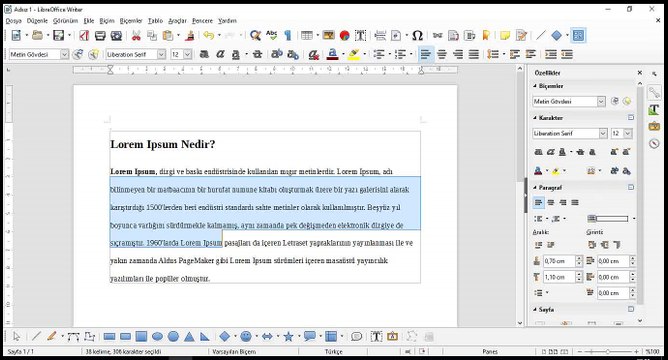
Task: Cut the selection with the scissors icon
Action: [x=136, y=35]
